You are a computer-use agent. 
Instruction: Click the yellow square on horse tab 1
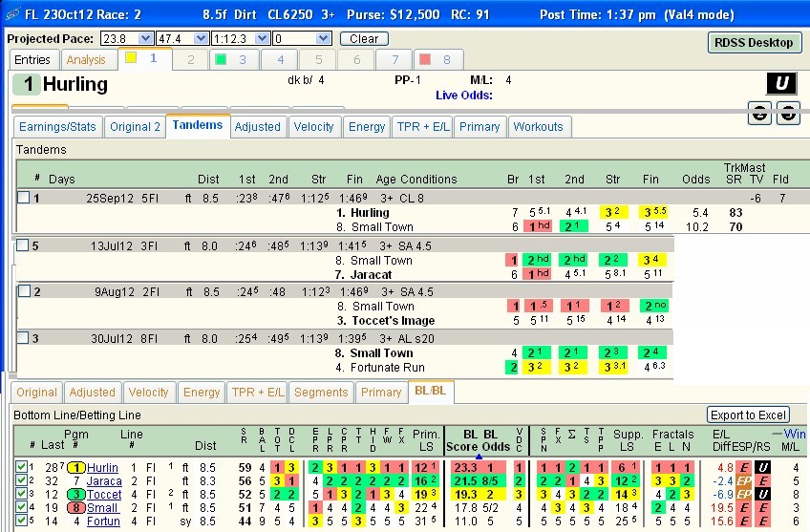(131, 58)
